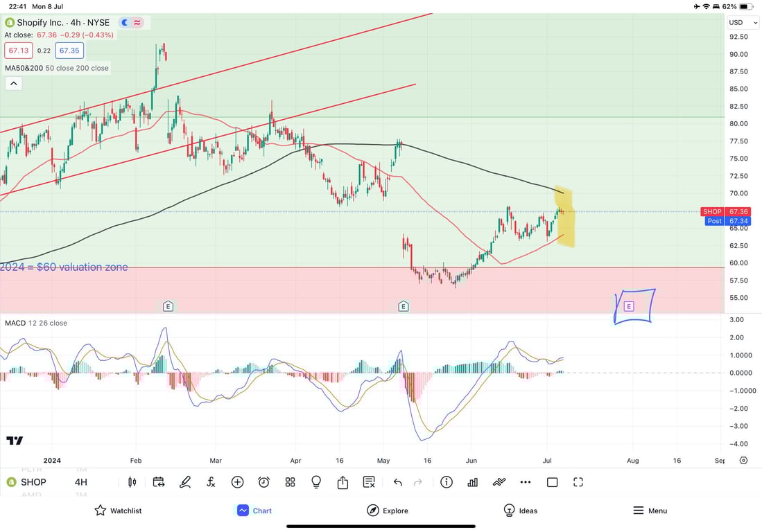
Task: Switch to the Watchlist tab
Action: [118, 510]
